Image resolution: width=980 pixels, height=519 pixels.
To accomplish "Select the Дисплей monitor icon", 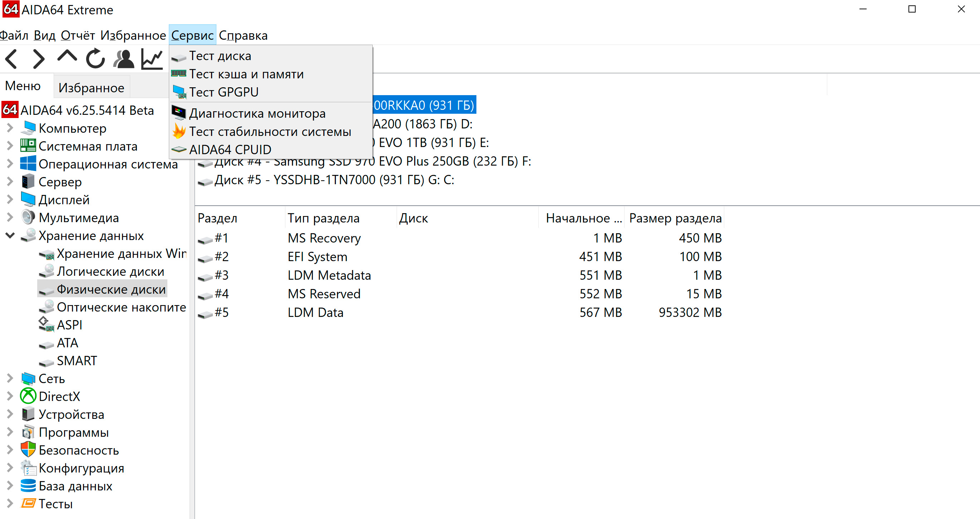I will click(28, 199).
